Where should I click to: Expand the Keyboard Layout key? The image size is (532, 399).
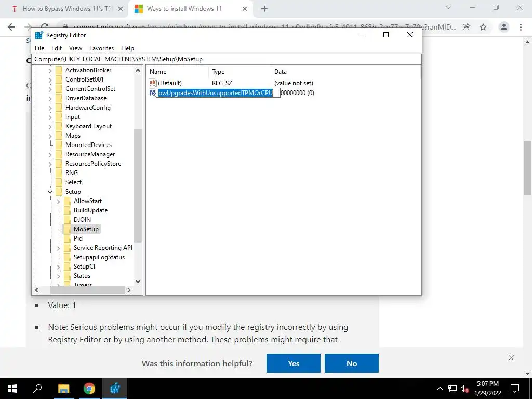pyautogui.click(x=50, y=127)
